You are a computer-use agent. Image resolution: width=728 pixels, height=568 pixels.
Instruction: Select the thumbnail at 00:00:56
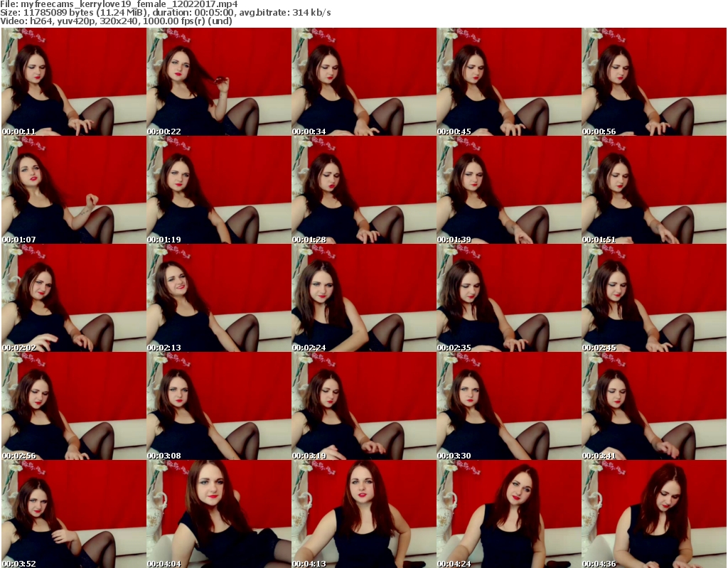pyautogui.click(x=654, y=82)
